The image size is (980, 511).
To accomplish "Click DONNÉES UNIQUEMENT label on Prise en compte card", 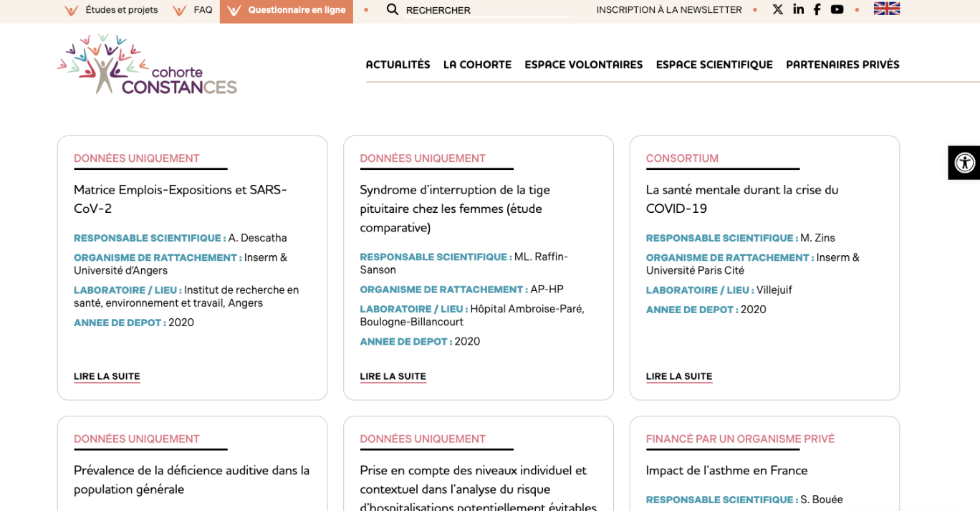I will coord(423,439).
